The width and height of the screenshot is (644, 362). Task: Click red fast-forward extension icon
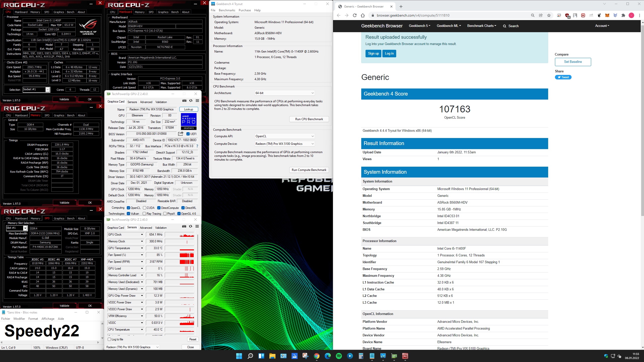point(583,15)
